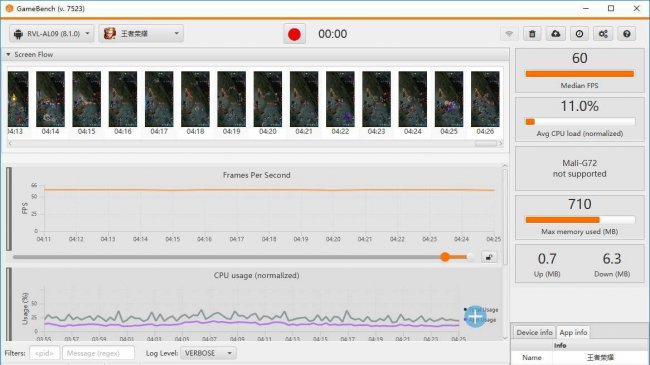Click the clock timer icon
The image size is (650, 365).
[580, 34]
